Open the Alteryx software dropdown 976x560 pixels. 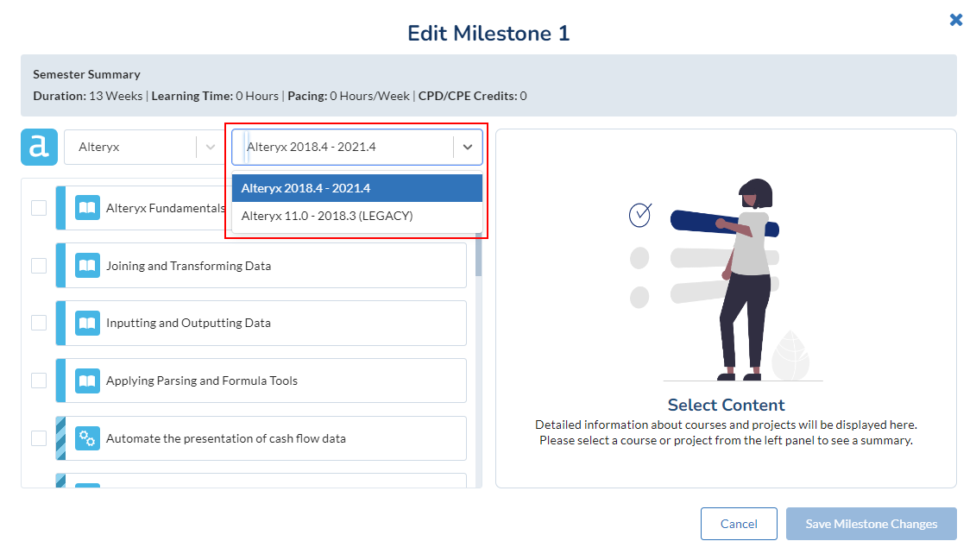click(144, 147)
